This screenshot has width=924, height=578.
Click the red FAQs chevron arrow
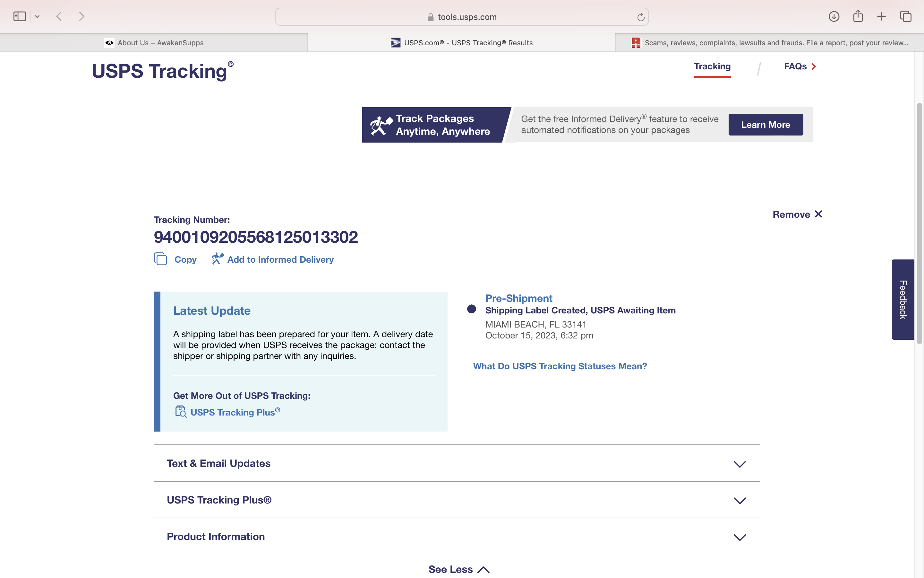[x=814, y=66]
